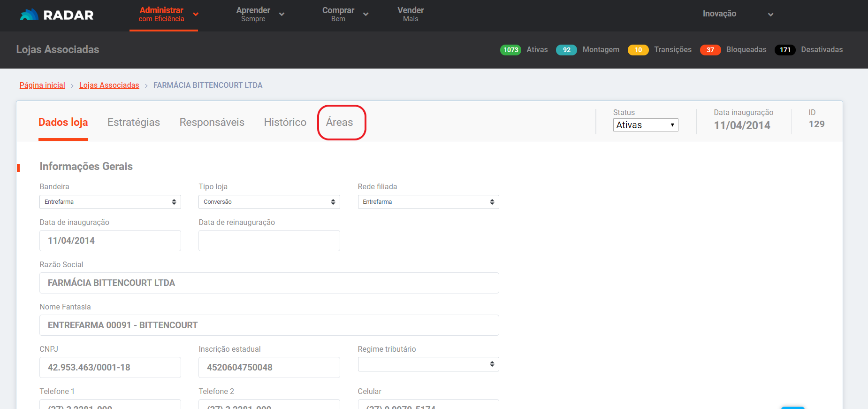The width and height of the screenshot is (868, 409).
Task: Open the Histórico tab
Action: tap(285, 122)
